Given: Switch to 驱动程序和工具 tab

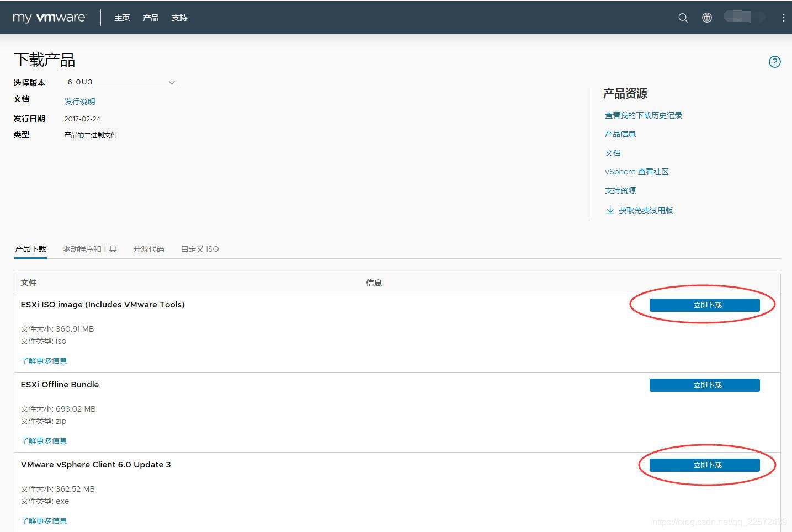Looking at the screenshot, I should (x=89, y=249).
